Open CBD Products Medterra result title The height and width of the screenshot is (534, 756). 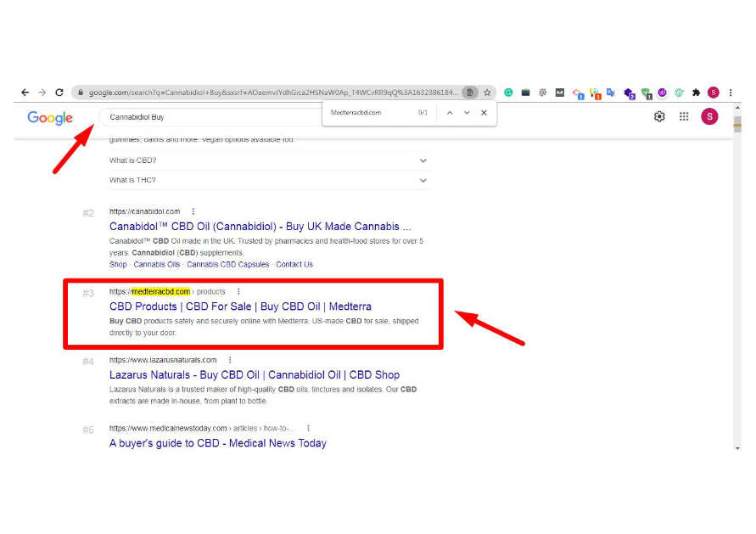[240, 306]
